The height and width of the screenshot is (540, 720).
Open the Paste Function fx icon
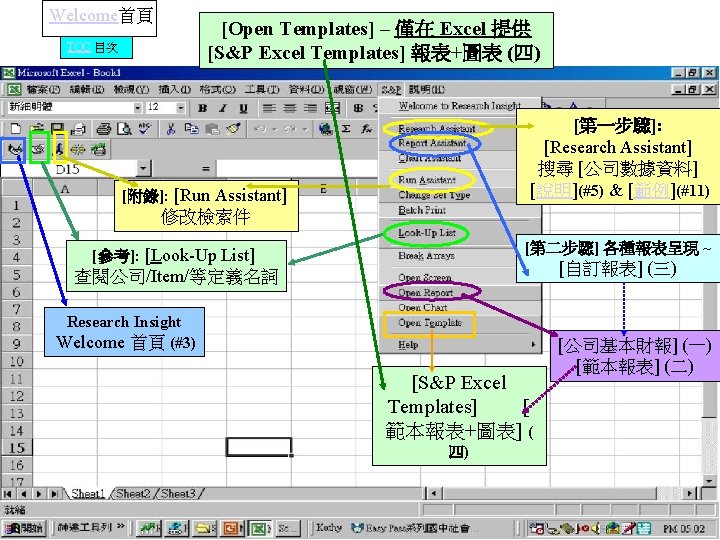click(x=366, y=129)
